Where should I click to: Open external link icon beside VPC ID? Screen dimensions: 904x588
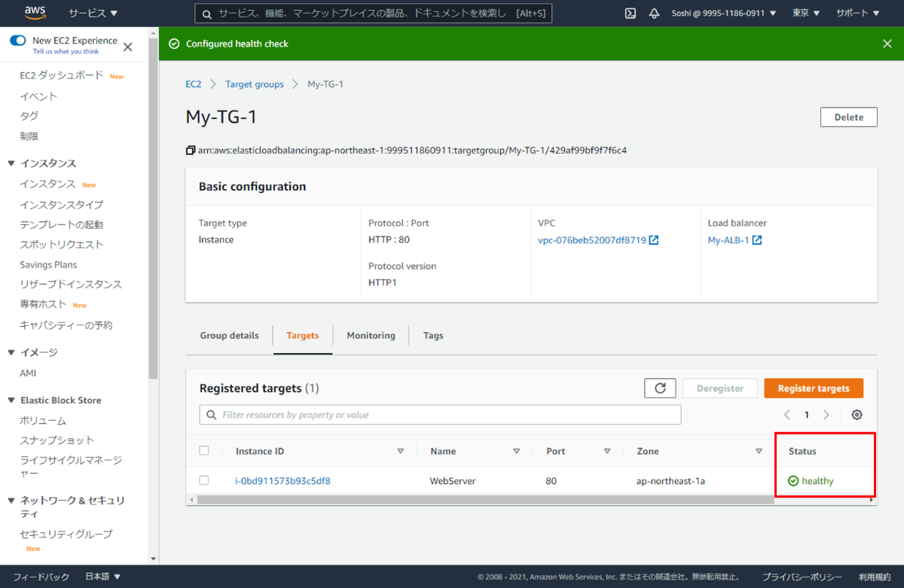[654, 240]
